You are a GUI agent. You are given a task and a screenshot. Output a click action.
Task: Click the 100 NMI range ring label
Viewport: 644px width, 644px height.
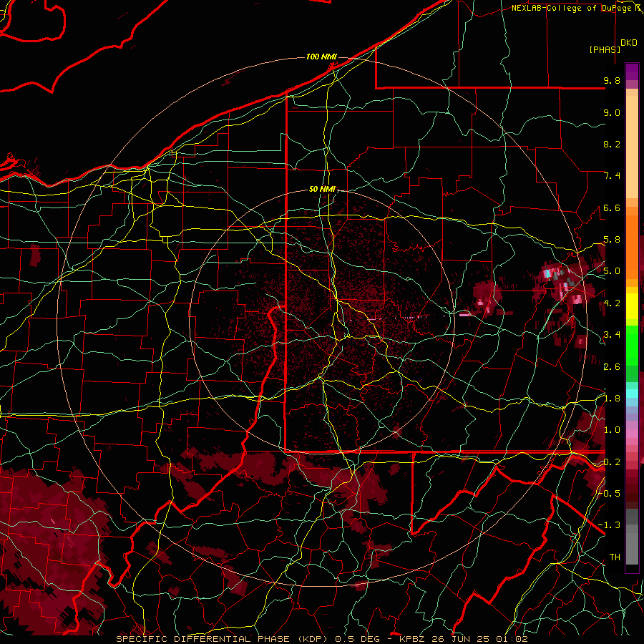click(321, 57)
